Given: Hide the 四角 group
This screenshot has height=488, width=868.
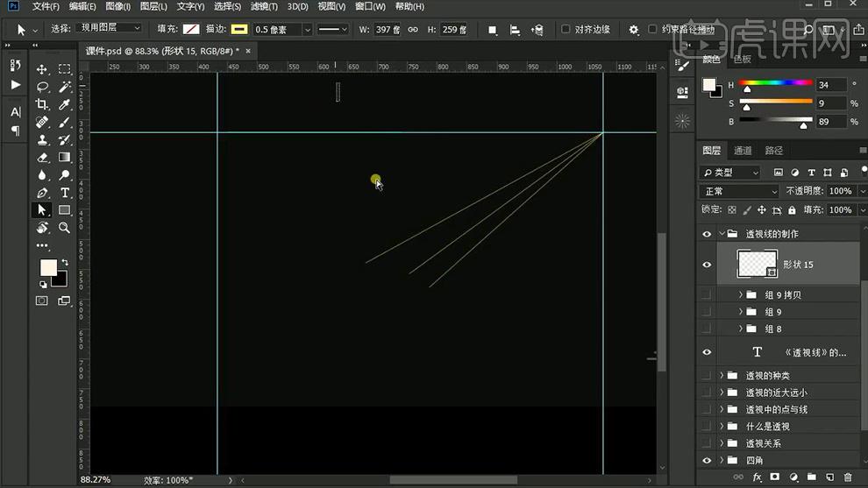Looking at the screenshot, I should pos(707,460).
